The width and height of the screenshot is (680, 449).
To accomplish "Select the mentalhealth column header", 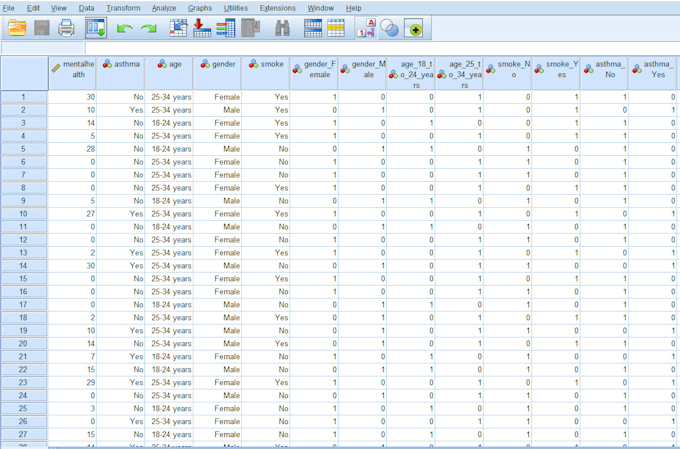I will click(72, 73).
